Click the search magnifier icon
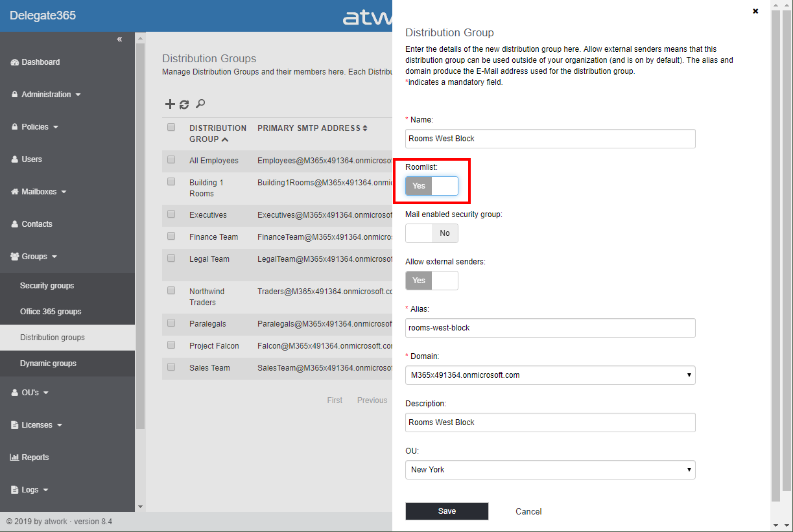The width and height of the screenshot is (793, 532). (200, 104)
